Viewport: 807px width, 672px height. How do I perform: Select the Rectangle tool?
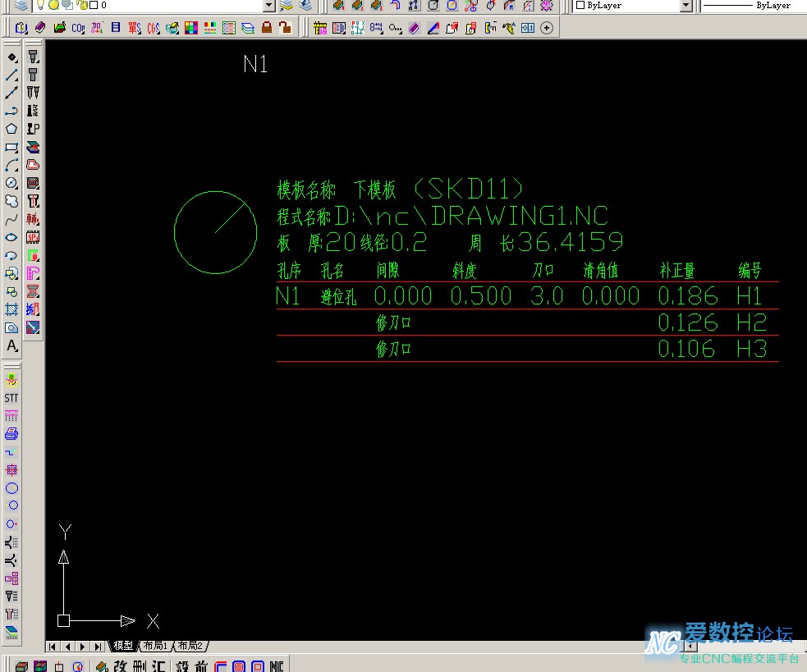11,147
